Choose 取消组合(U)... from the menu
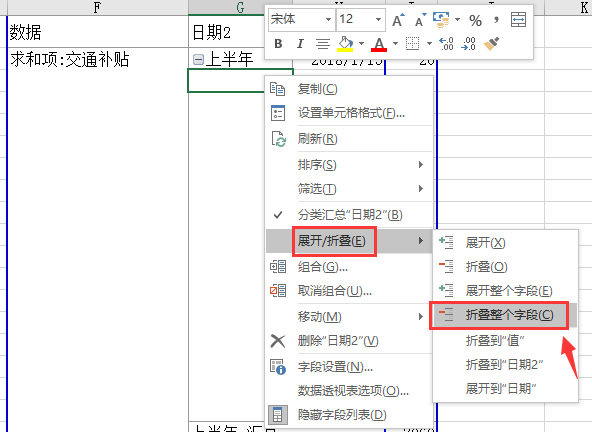The image size is (592, 432). pyautogui.click(x=348, y=291)
